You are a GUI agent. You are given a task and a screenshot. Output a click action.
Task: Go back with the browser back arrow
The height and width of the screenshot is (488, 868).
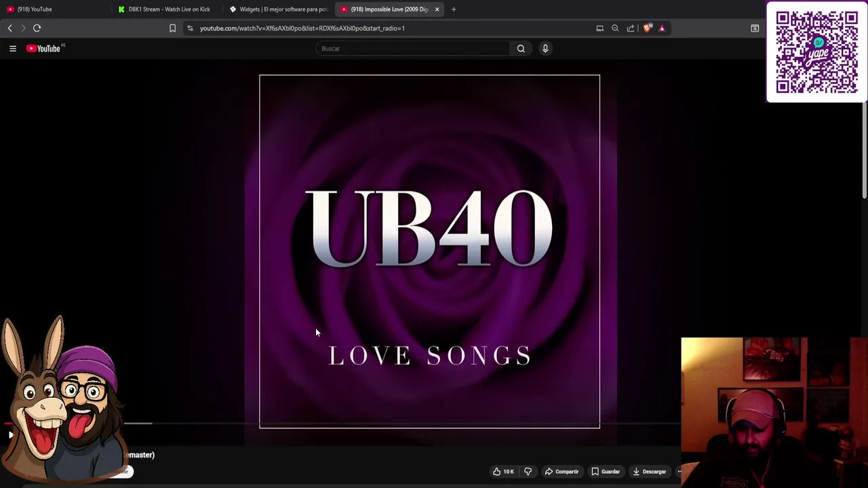click(x=9, y=28)
